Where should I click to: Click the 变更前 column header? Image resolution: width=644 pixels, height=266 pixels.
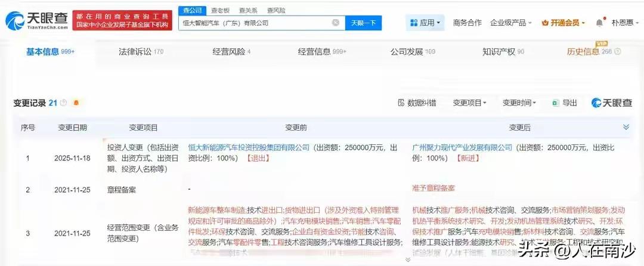pyautogui.click(x=296, y=128)
